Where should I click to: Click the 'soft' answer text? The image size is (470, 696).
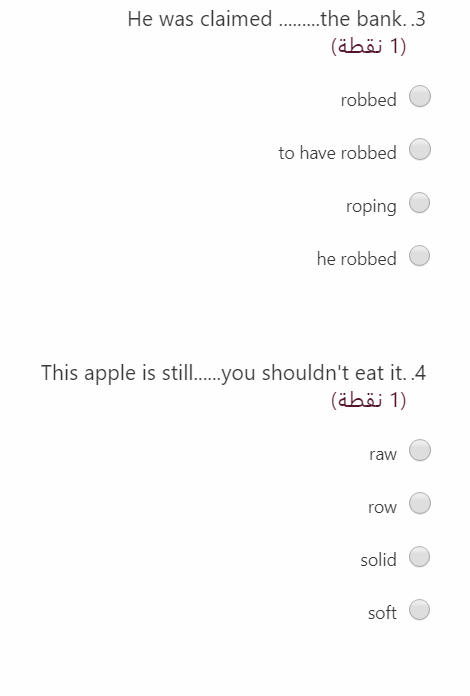382,613
